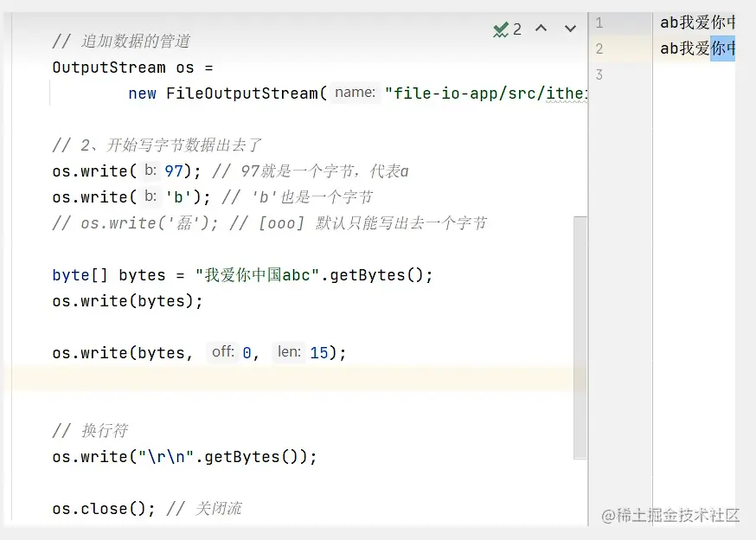Click the 'os.close();' statement
The height and width of the screenshot is (540, 756).
click(x=104, y=509)
